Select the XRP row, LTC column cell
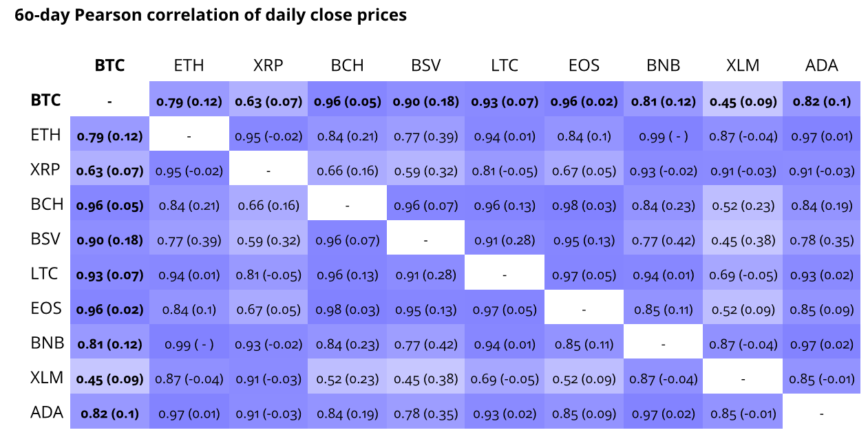Screen dimensions: 868x439 (505, 171)
